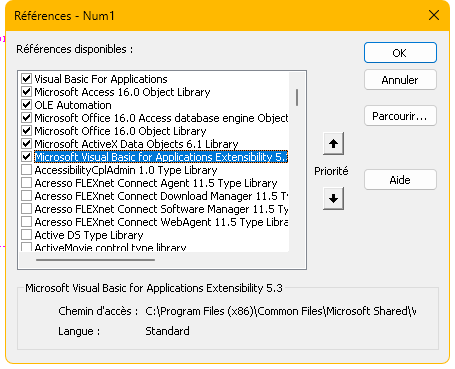Uncheck Visual Basic For Applications checkbox

click(26, 79)
